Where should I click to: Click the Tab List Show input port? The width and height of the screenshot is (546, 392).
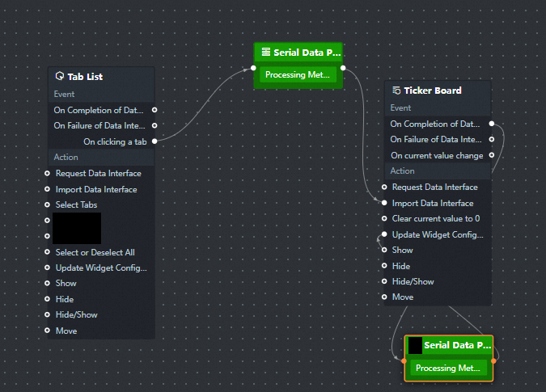coord(48,283)
